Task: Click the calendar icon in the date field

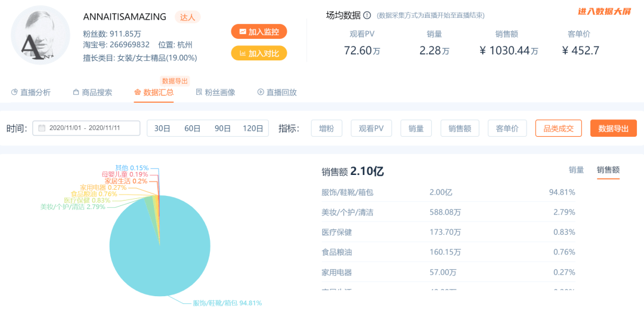Action: click(x=42, y=128)
